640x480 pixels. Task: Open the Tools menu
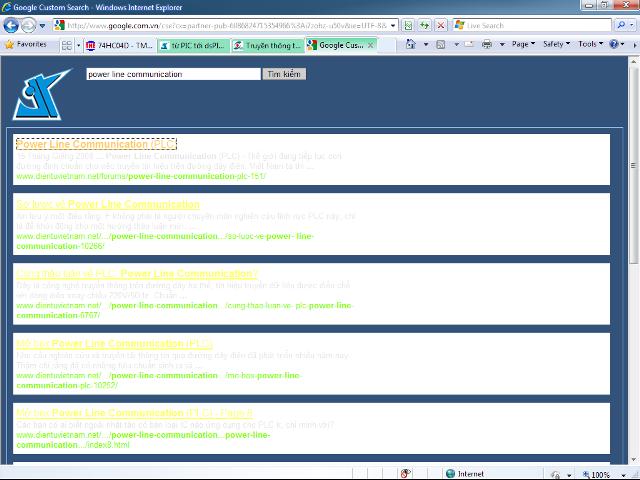point(590,44)
